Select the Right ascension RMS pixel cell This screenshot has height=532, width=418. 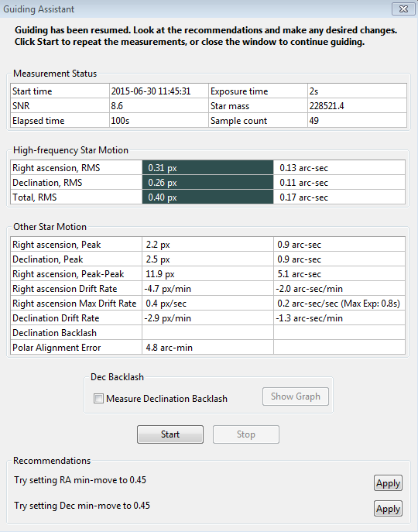tap(207, 167)
